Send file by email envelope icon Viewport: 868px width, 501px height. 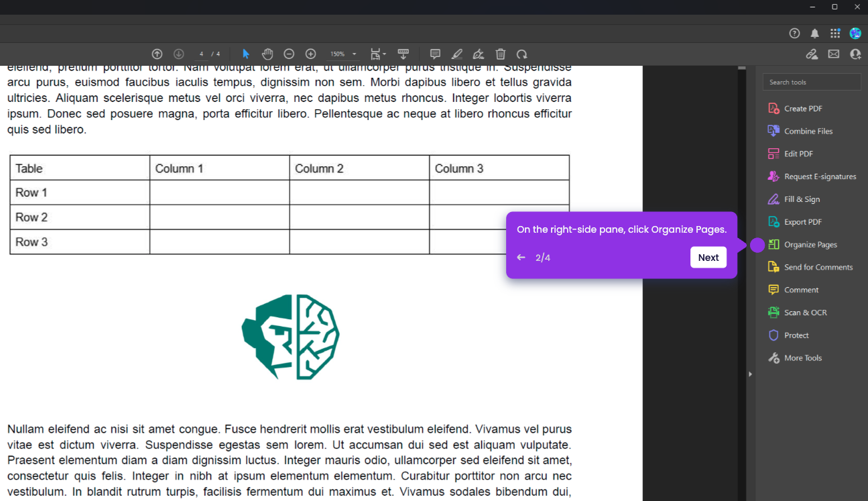834,54
